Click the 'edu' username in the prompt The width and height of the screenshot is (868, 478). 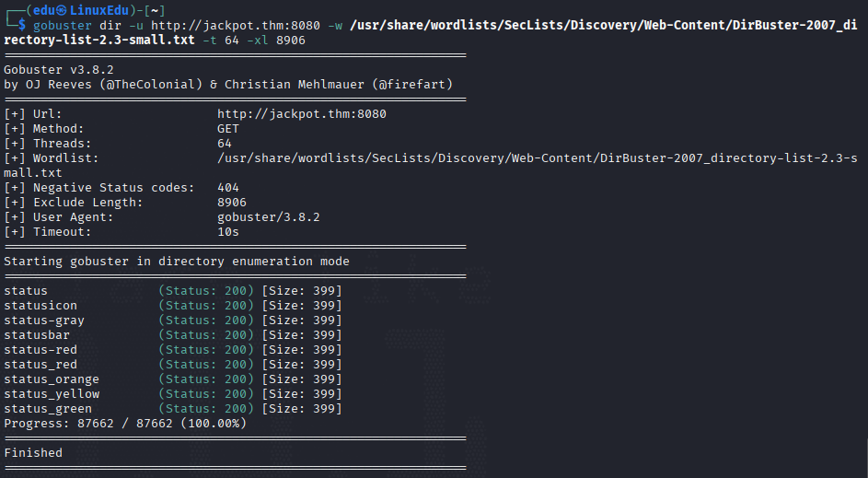pyautogui.click(x=44, y=10)
